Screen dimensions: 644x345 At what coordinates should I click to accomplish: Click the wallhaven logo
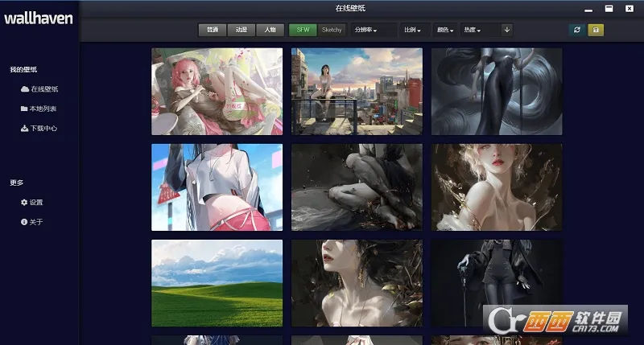click(38, 18)
